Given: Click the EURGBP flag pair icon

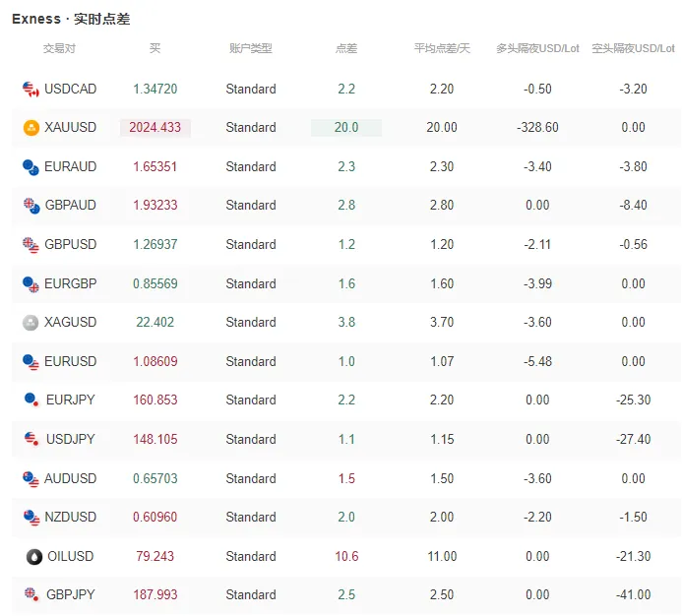Looking at the screenshot, I should click(x=31, y=284).
